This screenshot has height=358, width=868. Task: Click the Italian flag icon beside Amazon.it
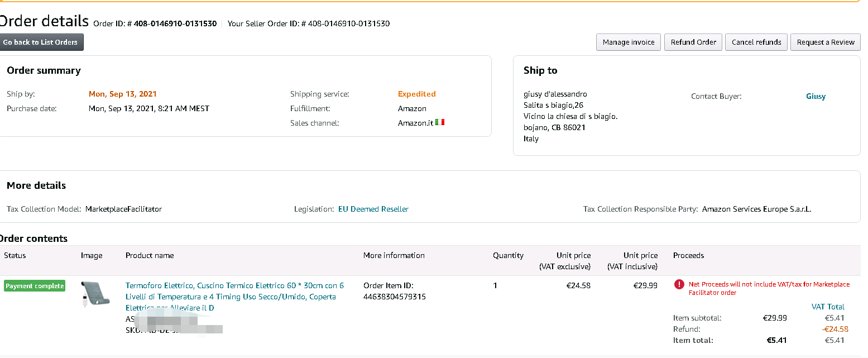tap(440, 122)
